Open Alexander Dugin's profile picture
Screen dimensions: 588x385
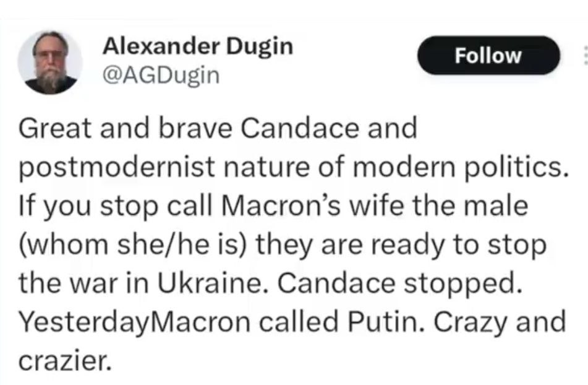(50, 63)
